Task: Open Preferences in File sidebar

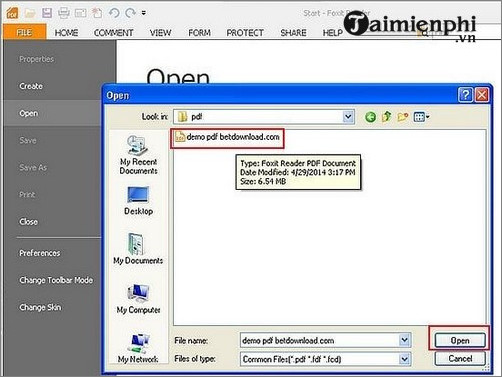Action: [39, 253]
